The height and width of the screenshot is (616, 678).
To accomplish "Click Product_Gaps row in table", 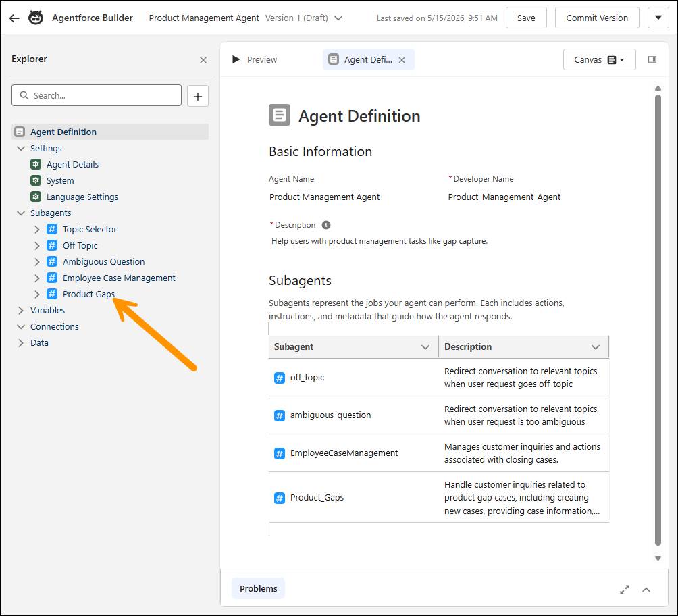I will [439, 498].
